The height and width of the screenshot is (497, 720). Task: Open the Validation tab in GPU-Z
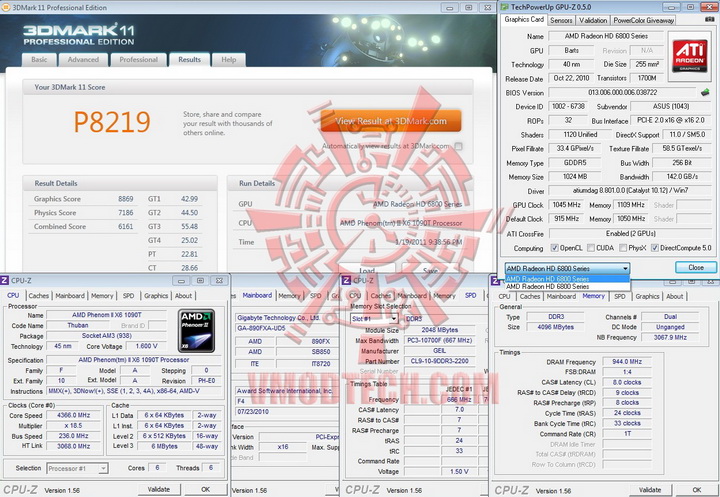pos(593,20)
